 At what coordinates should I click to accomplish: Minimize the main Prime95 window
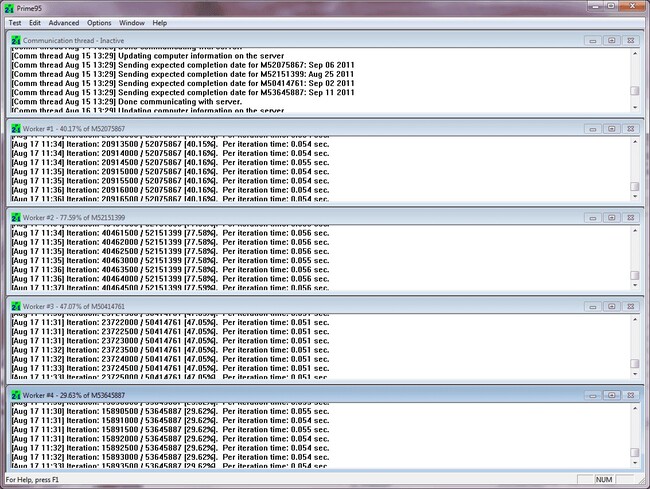(x=596, y=5)
